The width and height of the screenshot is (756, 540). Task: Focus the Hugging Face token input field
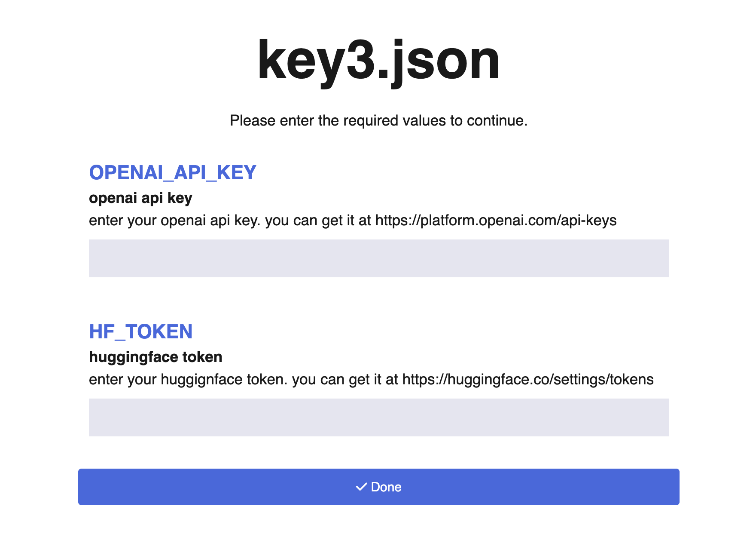tap(378, 417)
